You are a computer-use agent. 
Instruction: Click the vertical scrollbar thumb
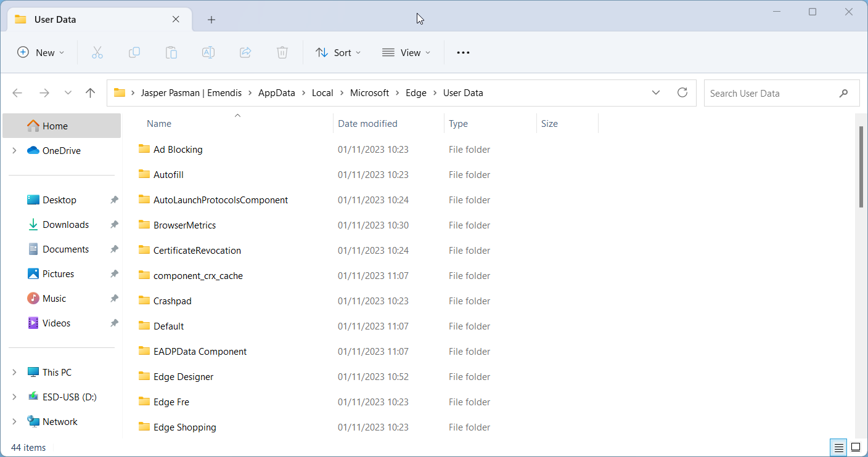pos(861,166)
